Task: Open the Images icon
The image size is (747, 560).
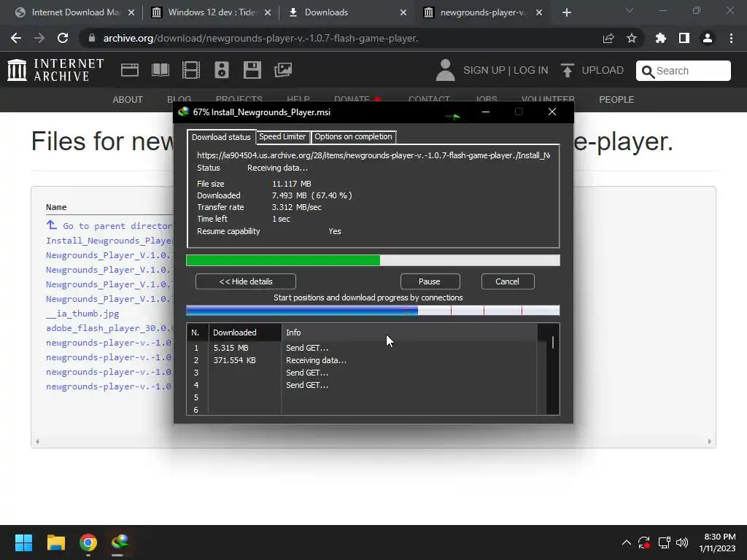Action: tap(283, 70)
